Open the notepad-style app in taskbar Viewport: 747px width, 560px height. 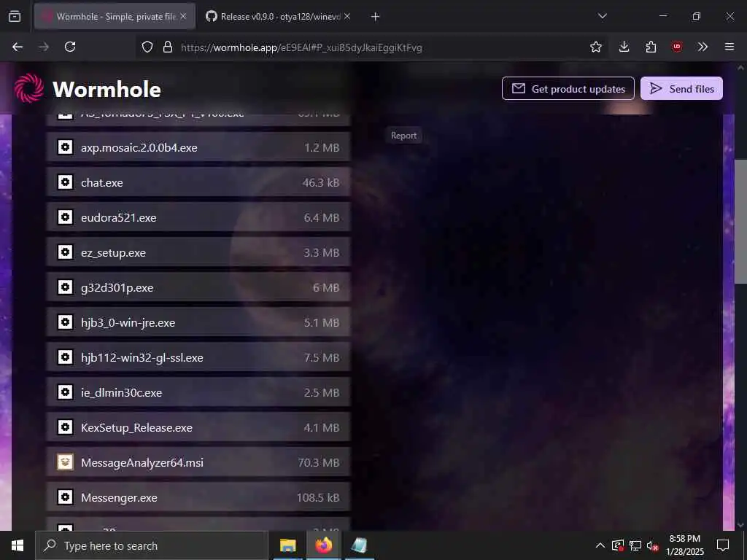coord(359,545)
